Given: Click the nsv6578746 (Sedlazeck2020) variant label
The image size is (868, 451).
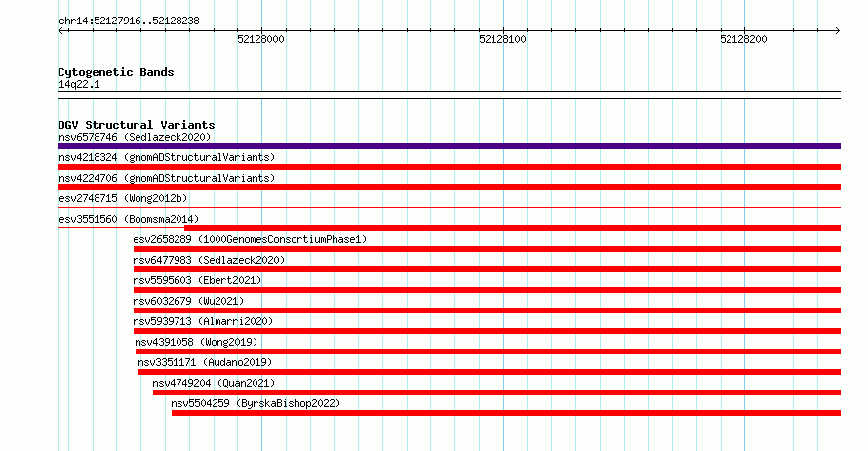Looking at the screenshot, I should 135,137.
